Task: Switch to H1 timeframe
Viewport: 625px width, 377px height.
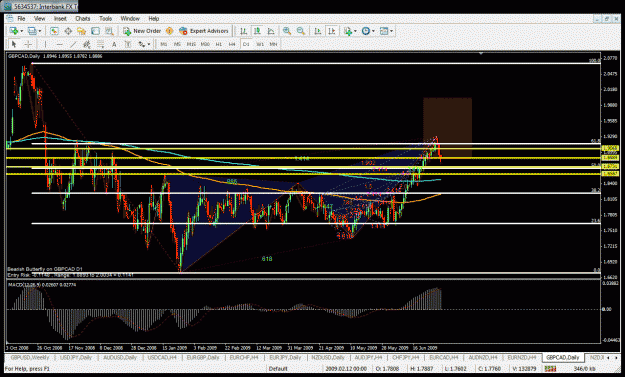Action: coord(218,44)
